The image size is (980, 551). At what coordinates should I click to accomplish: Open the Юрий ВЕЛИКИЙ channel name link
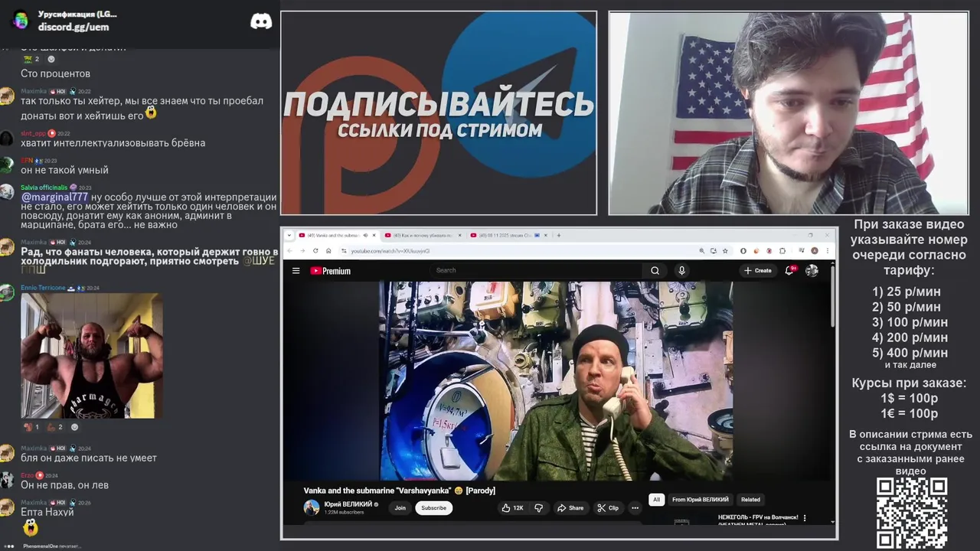(x=348, y=504)
